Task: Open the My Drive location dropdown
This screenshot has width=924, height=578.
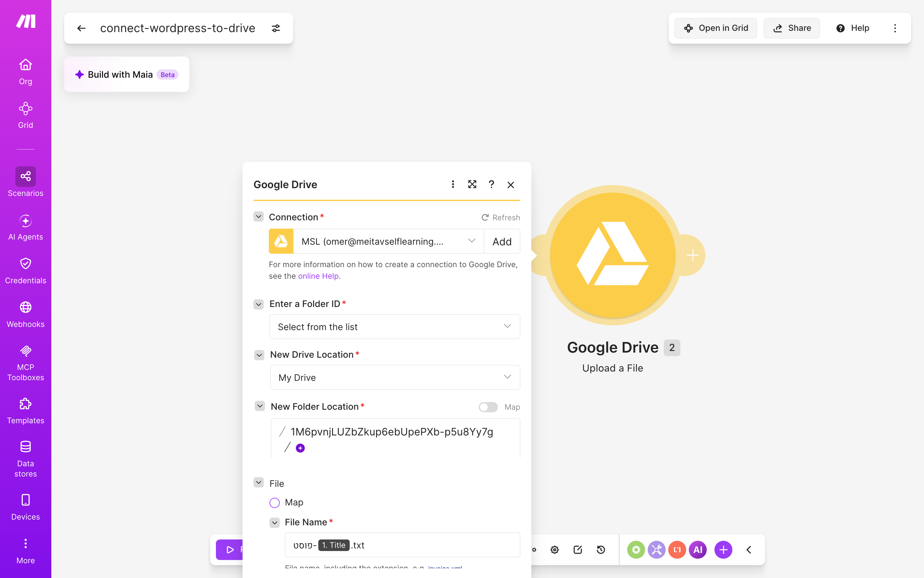Action: (395, 377)
